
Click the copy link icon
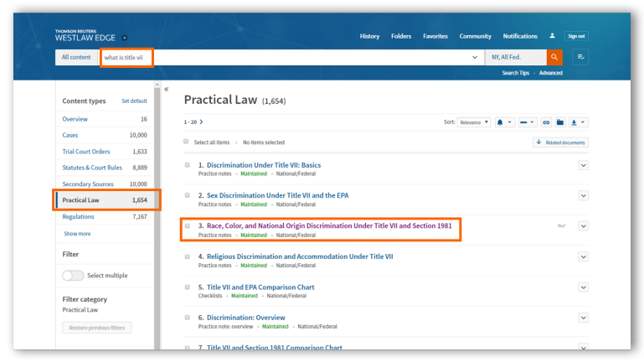546,122
